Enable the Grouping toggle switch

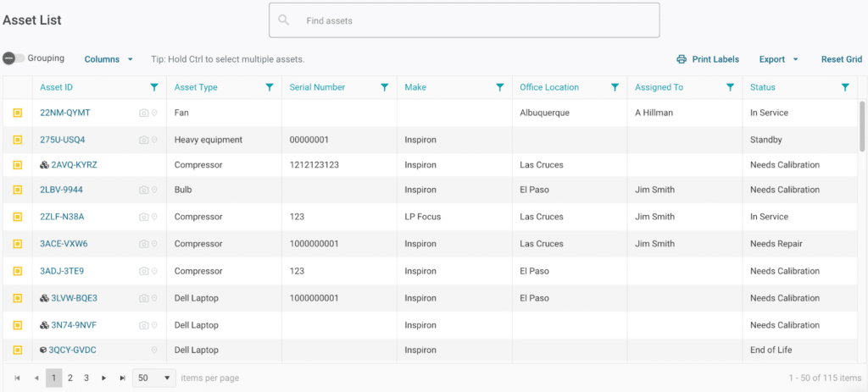13,58
